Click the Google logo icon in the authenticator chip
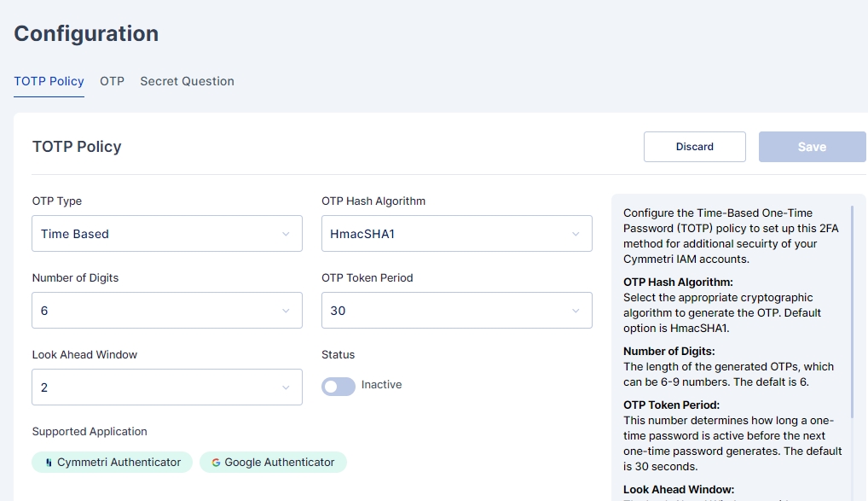This screenshot has width=868, height=501. click(x=216, y=463)
